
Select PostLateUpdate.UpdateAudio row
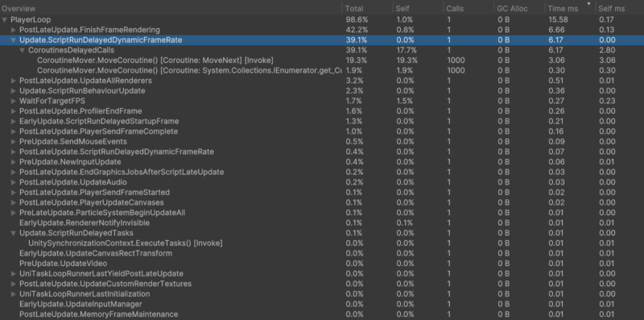[322, 182]
